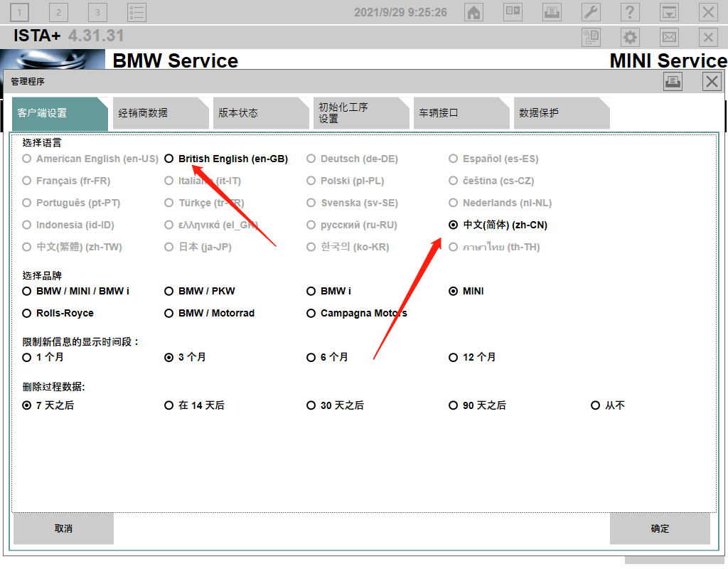Go to the 初始化工序设置 tab
This screenshot has width=728, height=569.
[x=360, y=113]
